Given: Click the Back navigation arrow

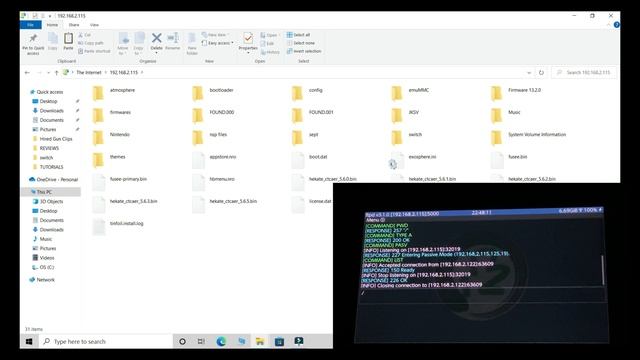Looking at the screenshot, I should click(27, 73).
